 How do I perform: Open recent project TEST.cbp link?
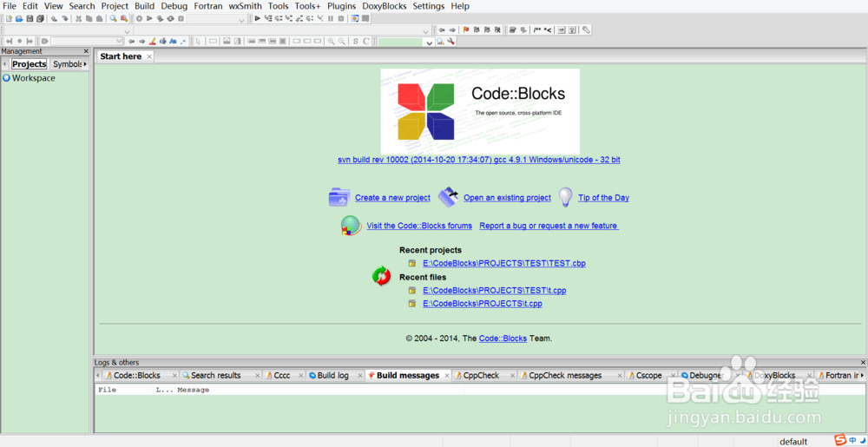pyautogui.click(x=503, y=263)
